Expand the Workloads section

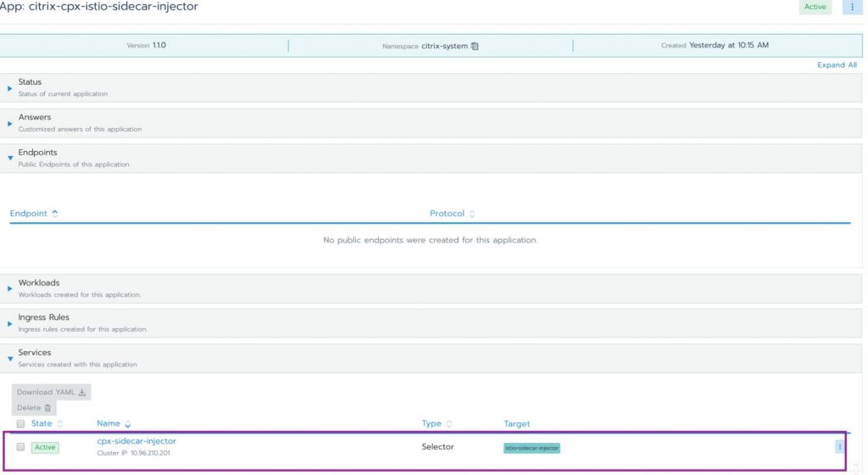coord(10,288)
